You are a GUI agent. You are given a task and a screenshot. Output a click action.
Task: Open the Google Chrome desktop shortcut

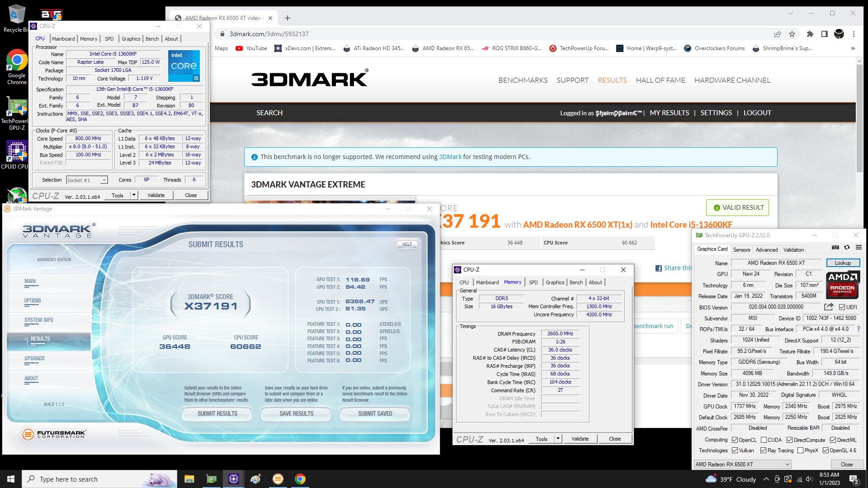(17, 67)
